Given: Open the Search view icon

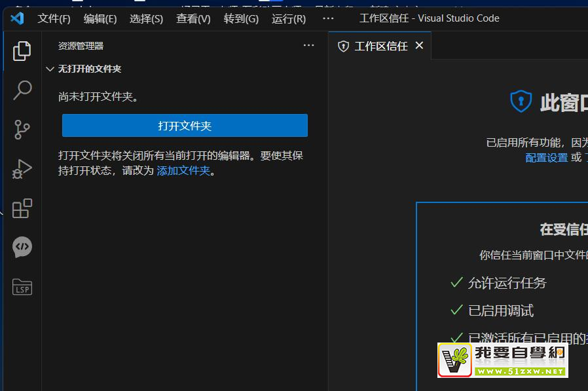Looking at the screenshot, I should (22, 90).
